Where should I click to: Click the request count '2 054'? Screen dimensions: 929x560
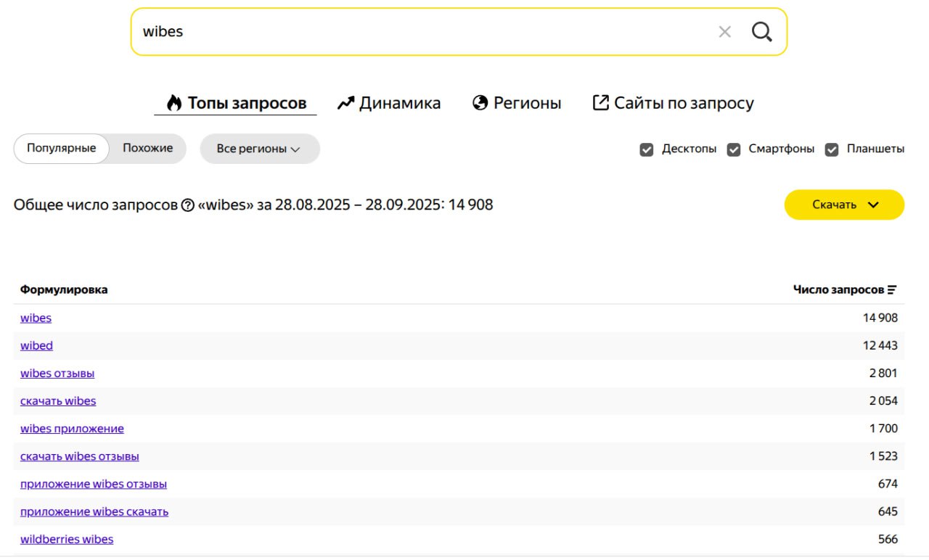(883, 401)
